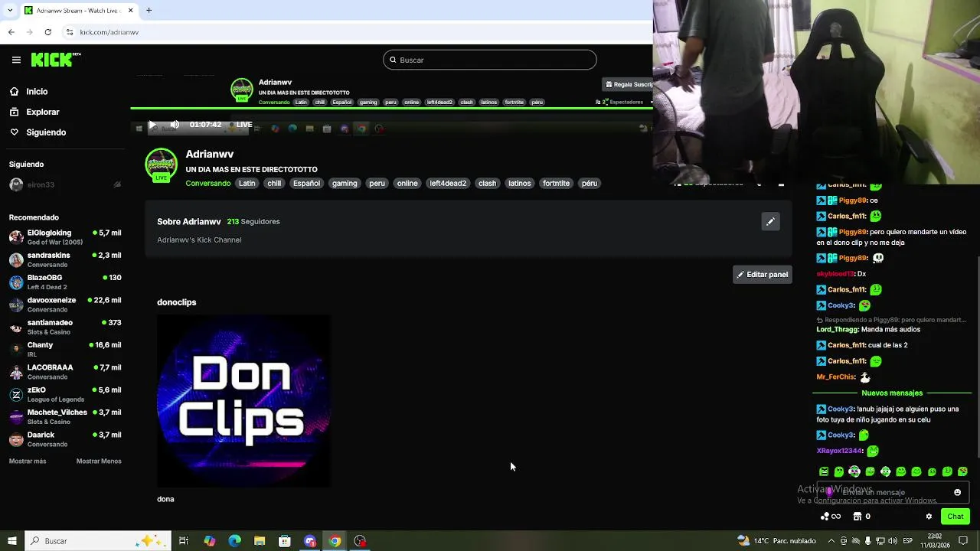Open Microsoft Edge from taskbar
Screen dimensions: 980x551
(234, 541)
